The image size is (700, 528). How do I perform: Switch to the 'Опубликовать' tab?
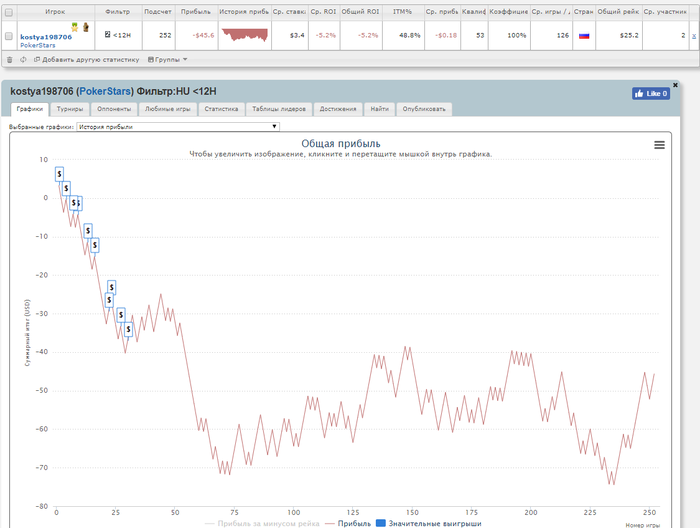click(x=424, y=109)
